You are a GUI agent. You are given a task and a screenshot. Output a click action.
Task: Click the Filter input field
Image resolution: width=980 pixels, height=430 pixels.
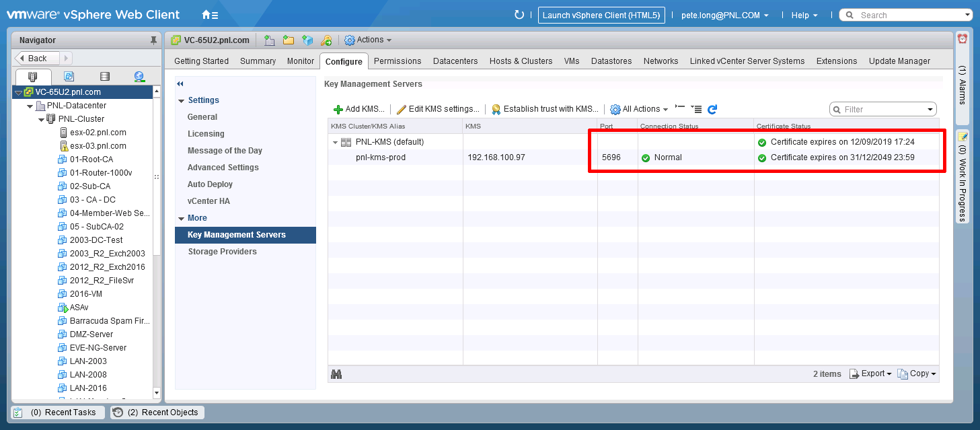pos(882,109)
